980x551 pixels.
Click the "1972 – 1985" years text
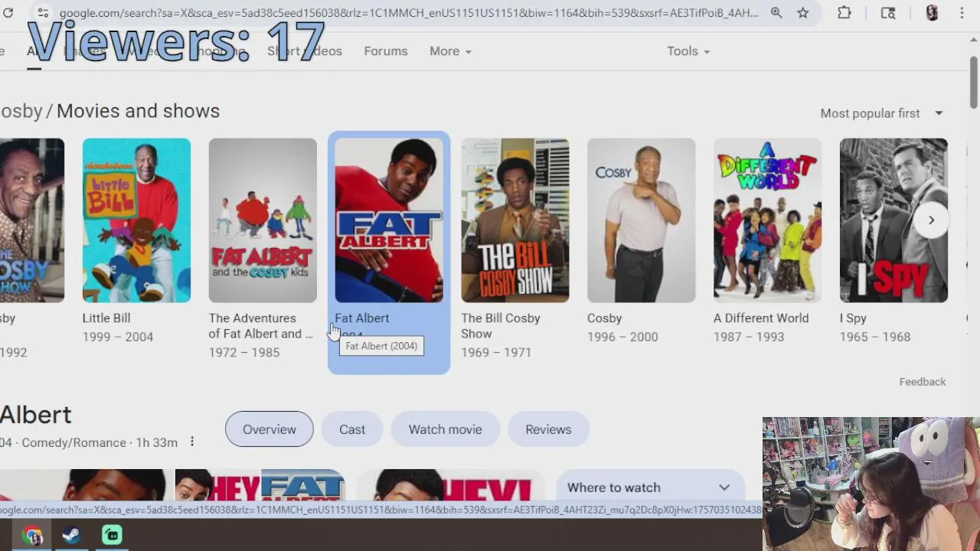pyautogui.click(x=244, y=353)
